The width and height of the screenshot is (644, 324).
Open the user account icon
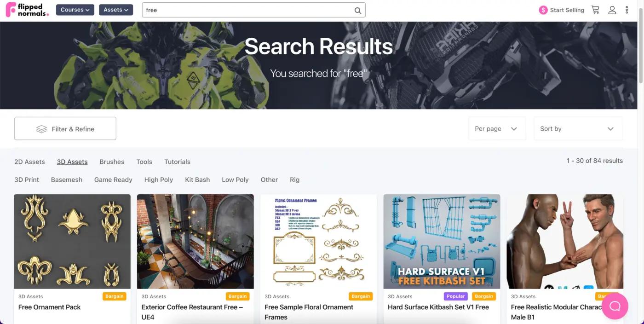coord(612,10)
